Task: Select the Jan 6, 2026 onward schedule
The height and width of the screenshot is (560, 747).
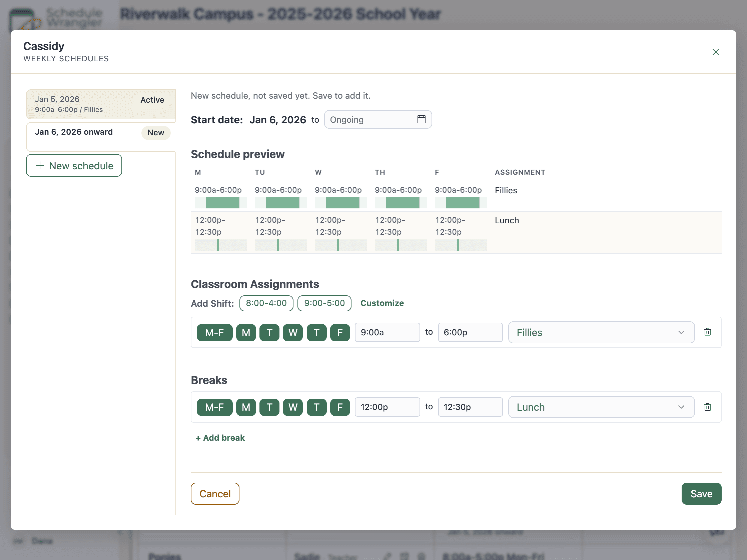Action: tap(101, 137)
